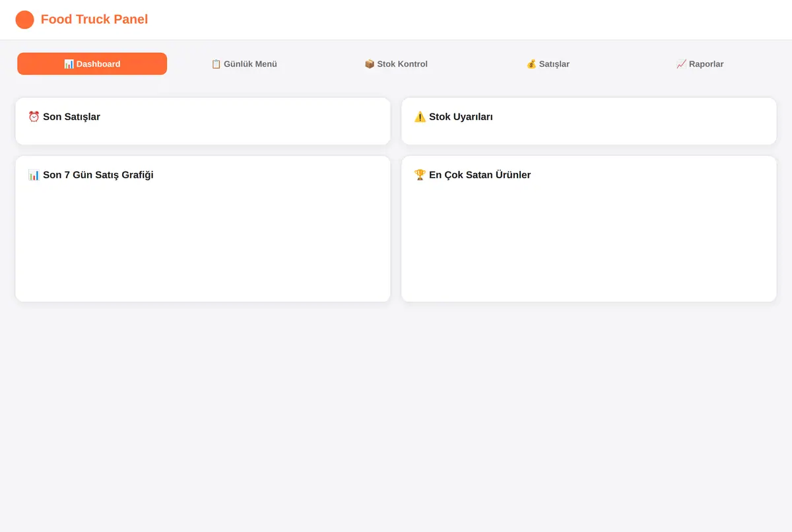The image size is (792, 532).
Task: Click the warning triangle icon in Stok Uyarıları
Action: coord(420,117)
